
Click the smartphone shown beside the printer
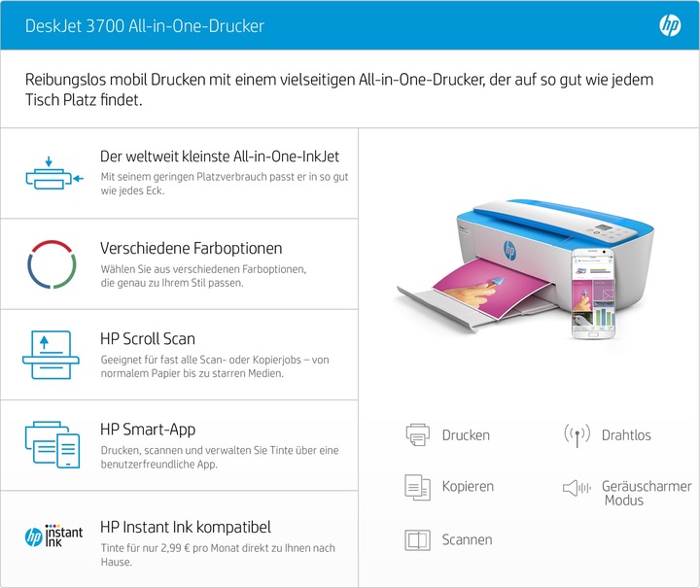point(593,294)
